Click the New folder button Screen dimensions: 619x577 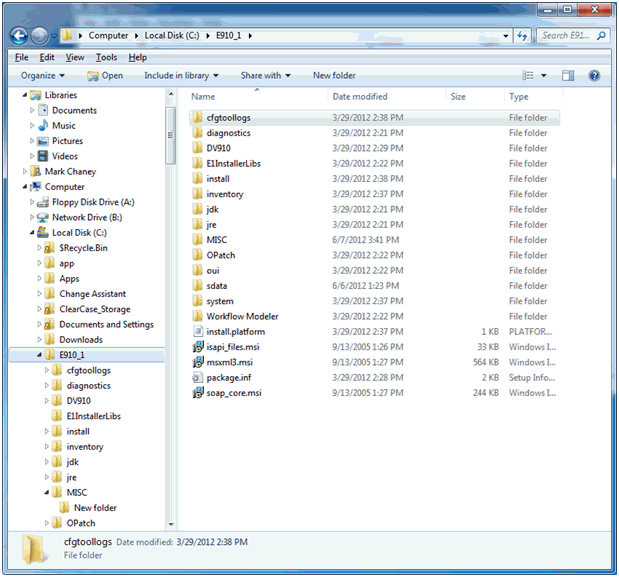pyautogui.click(x=334, y=75)
